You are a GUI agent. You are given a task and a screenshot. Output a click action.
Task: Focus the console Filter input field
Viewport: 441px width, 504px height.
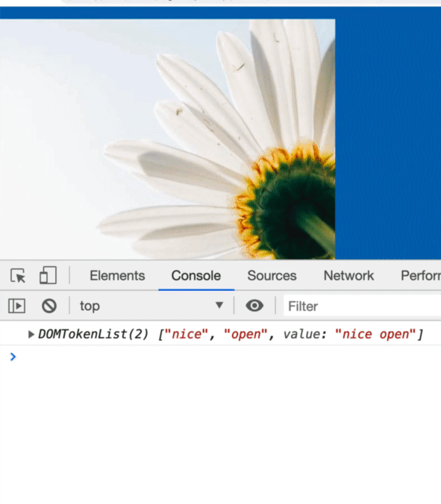tap(362, 306)
